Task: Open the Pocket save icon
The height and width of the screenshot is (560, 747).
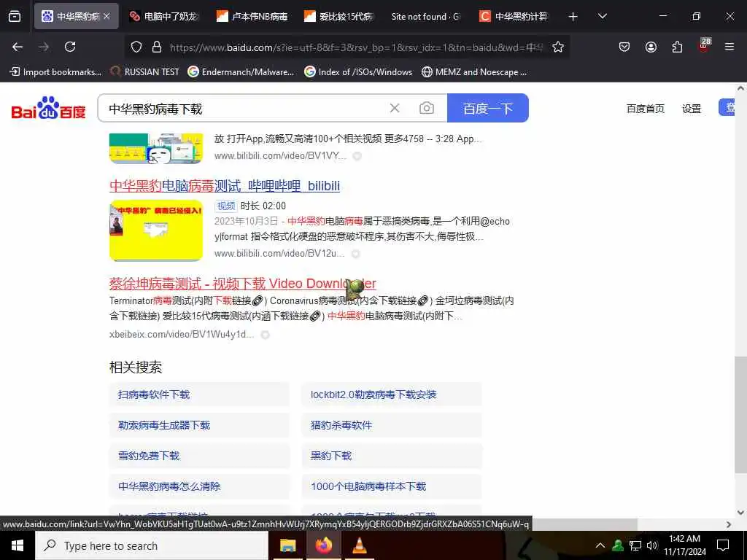Action: pos(624,47)
